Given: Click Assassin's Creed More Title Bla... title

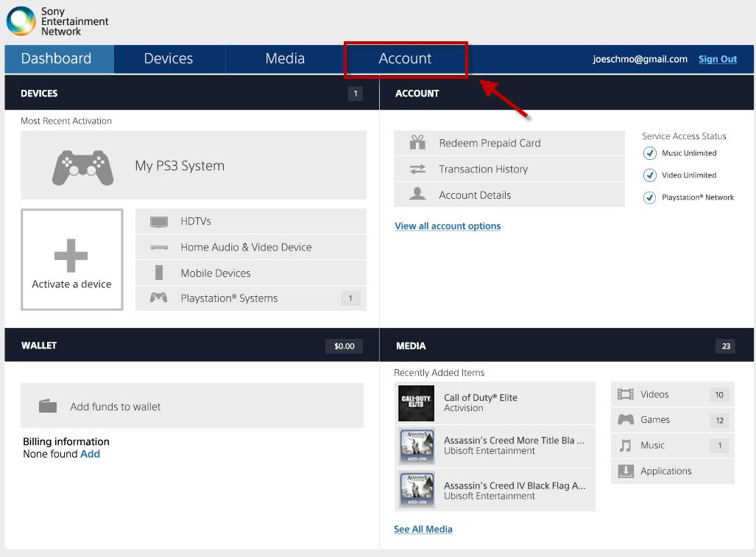Looking at the screenshot, I should click(x=514, y=440).
